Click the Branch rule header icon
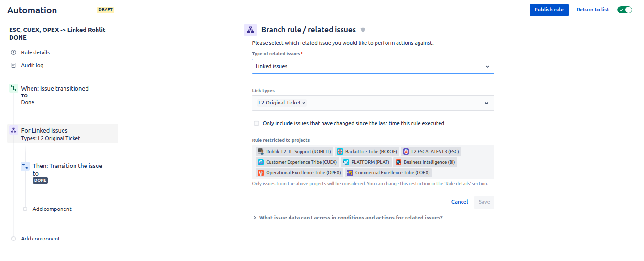This screenshot has height=261, width=644. (x=250, y=30)
